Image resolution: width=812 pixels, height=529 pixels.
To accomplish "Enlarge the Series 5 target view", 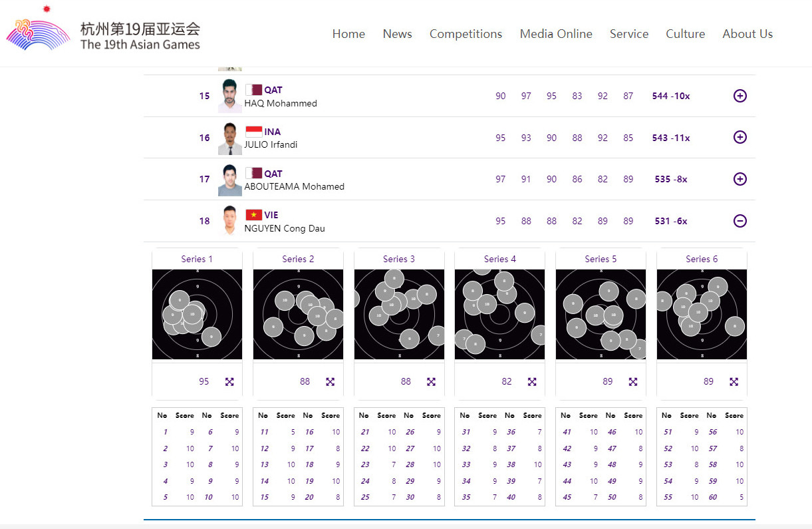I will coord(633,382).
